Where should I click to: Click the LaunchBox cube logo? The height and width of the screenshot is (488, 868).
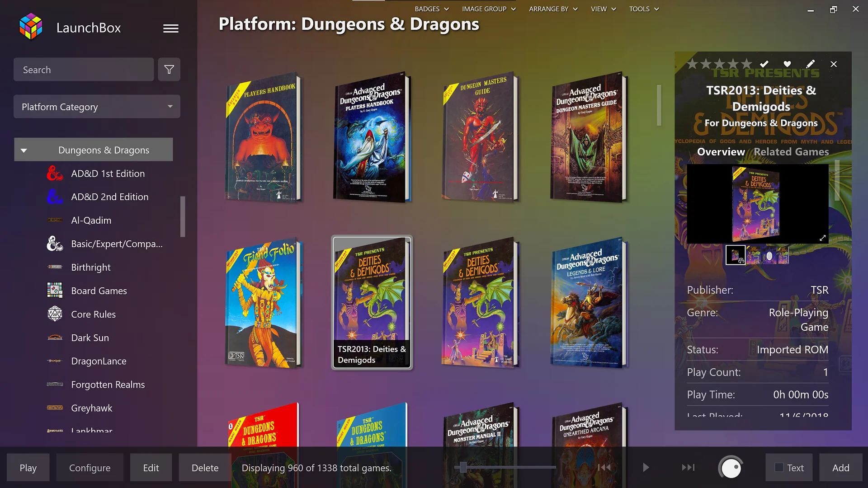(x=31, y=27)
